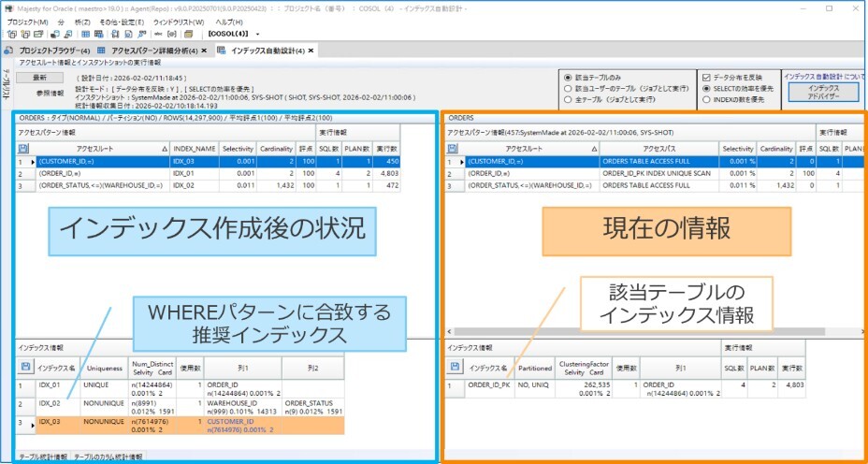Open the その他・設定(E) menu
The width and height of the screenshot is (868, 464).
(x=120, y=21)
